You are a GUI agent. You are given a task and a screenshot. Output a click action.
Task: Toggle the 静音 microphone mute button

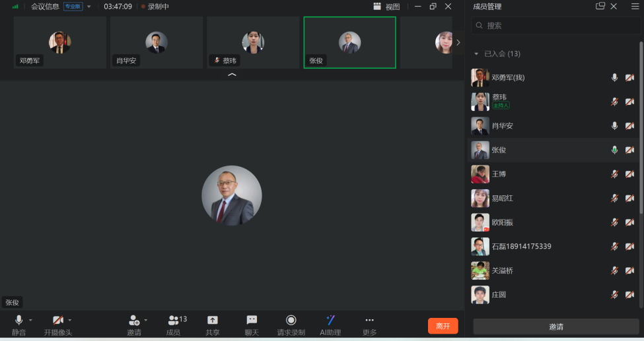(x=18, y=321)
